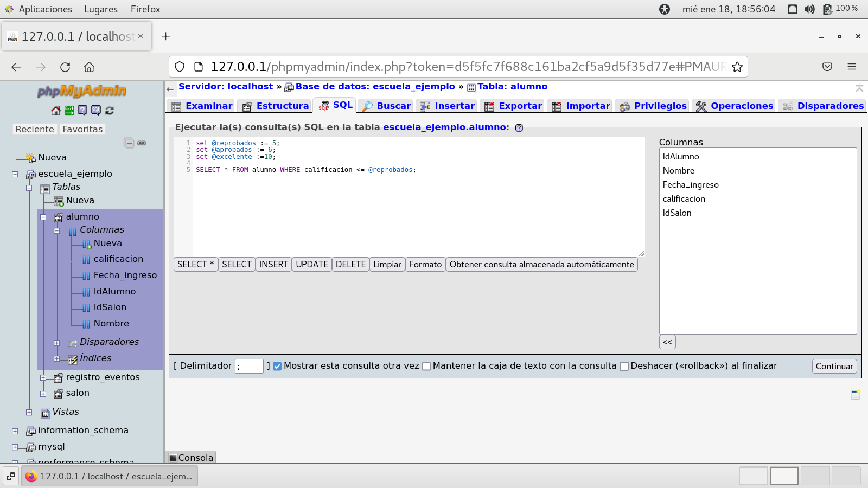
Task: Click the link-with-main-panel chain icon
Action: point(142,143)
